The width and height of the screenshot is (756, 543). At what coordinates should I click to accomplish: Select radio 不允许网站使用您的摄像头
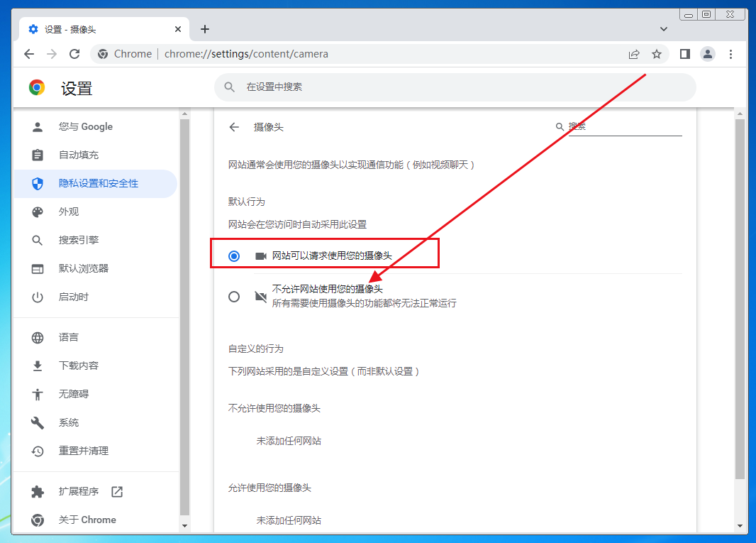tap(234, 297)
